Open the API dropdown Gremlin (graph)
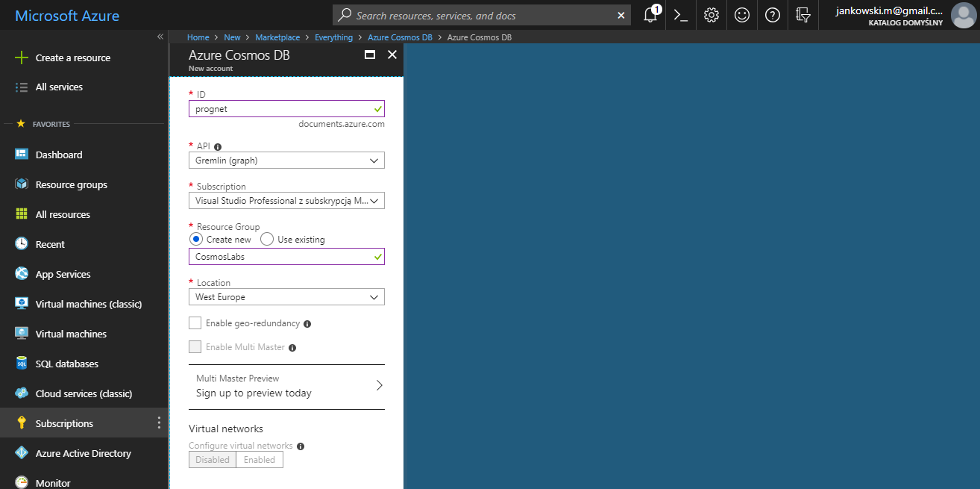The image size is (980, 489). 286,161
